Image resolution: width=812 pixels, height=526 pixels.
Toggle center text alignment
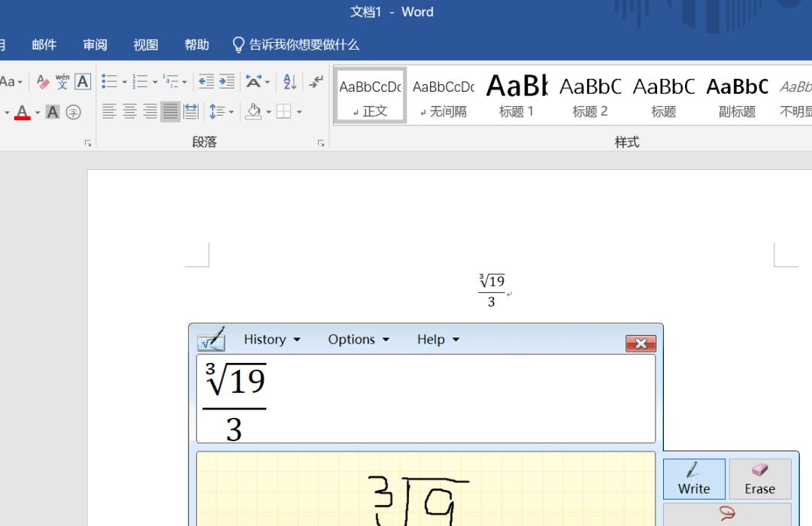129,110
